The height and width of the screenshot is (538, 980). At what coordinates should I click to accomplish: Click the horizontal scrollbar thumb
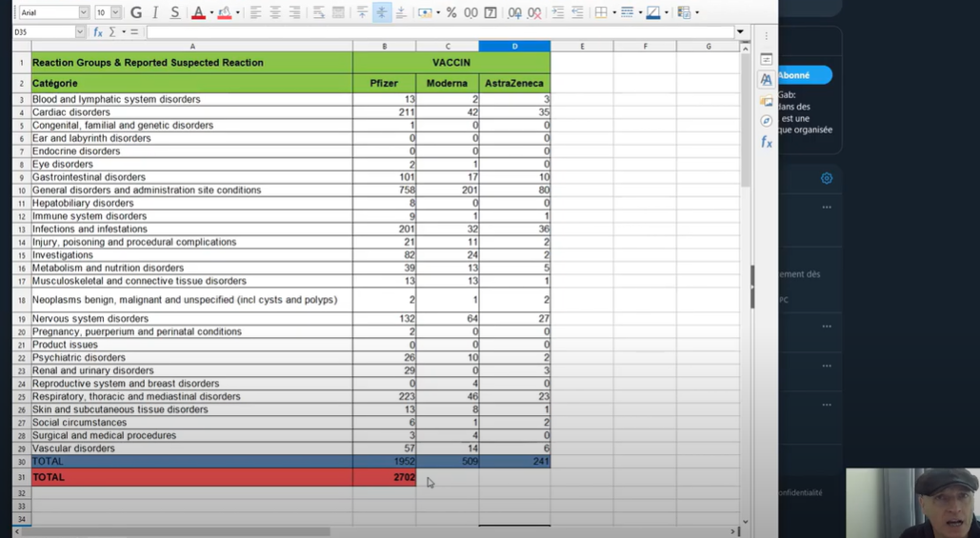coord(176,531)
